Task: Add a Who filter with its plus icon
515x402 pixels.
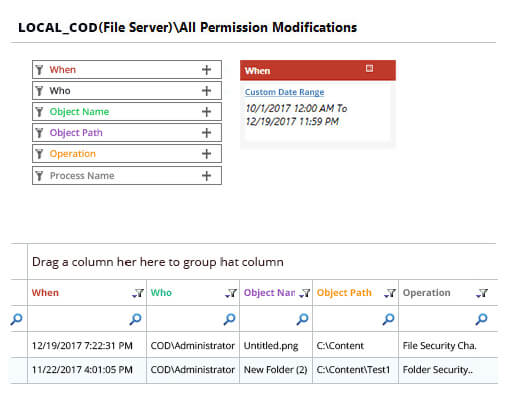Action: click(206, 91)
